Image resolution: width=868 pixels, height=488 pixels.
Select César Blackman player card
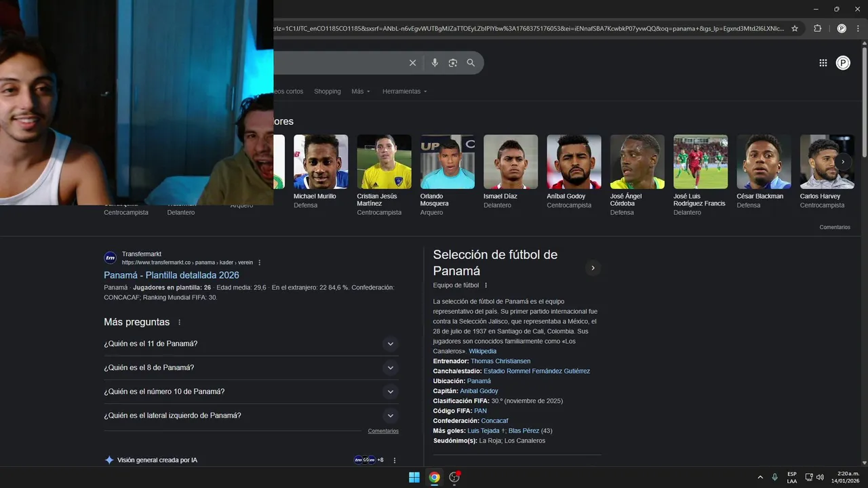click(x=764, y=171)
